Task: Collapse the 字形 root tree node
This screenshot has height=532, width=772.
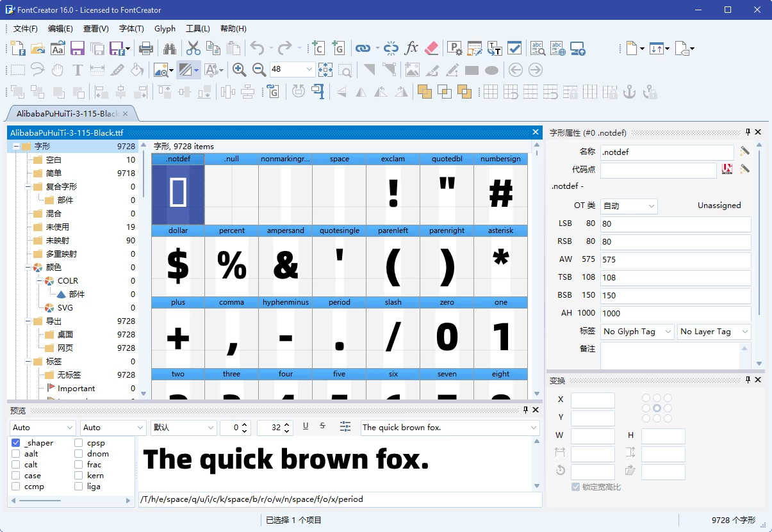Action: [15, 147]
